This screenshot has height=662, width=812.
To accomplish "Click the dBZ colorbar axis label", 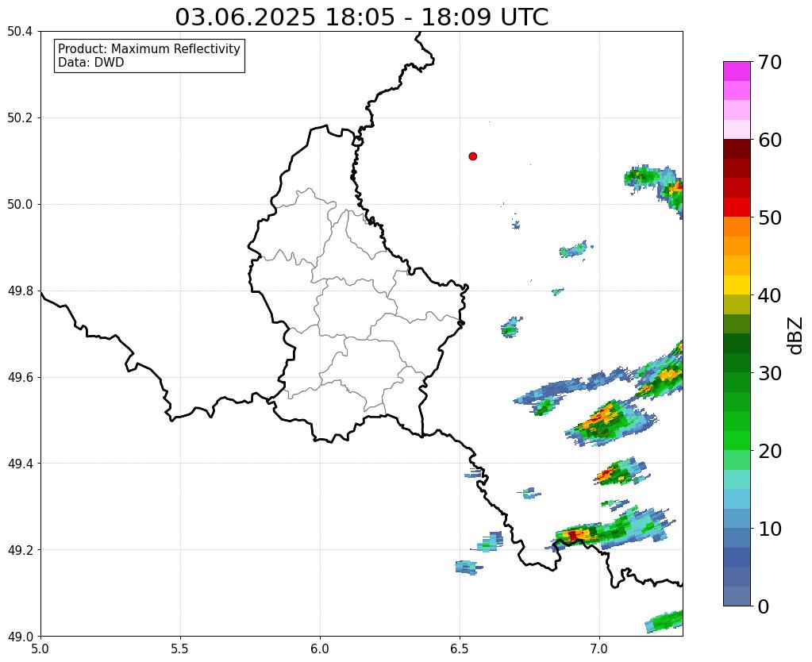I will [x=796, y=335].
